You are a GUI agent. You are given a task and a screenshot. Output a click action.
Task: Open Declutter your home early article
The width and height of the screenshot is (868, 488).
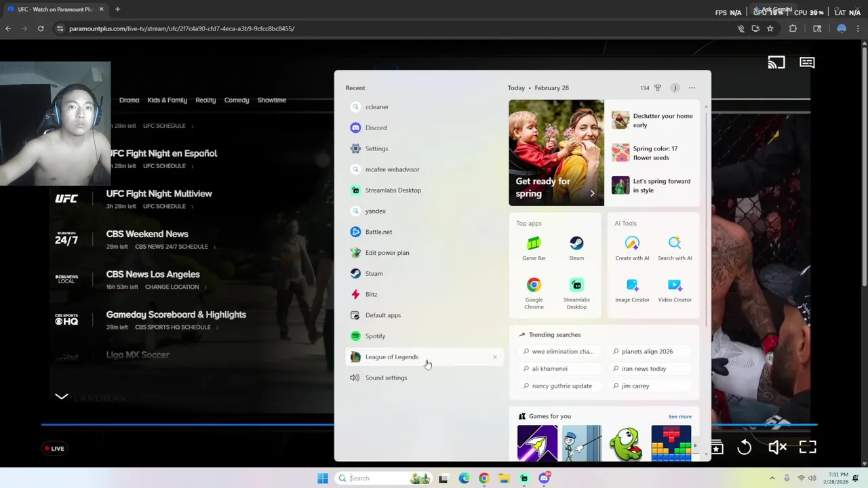[x=654, y=121]
